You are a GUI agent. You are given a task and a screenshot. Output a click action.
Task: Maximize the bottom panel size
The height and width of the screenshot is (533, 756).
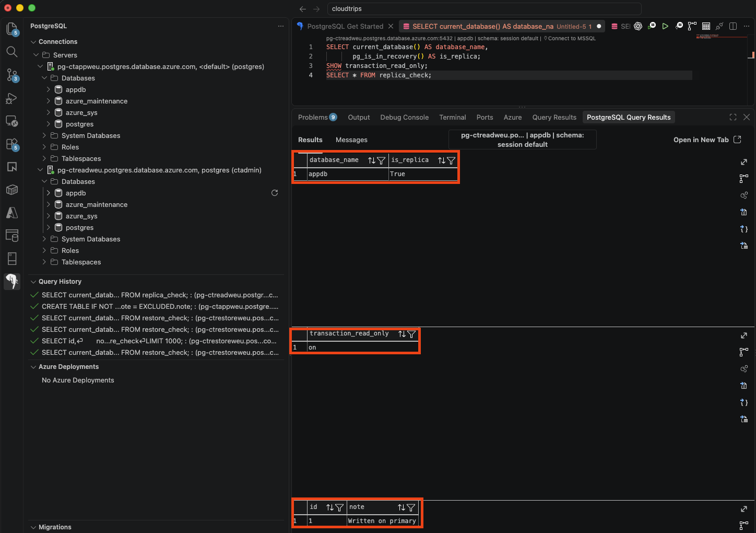point(733,117)
